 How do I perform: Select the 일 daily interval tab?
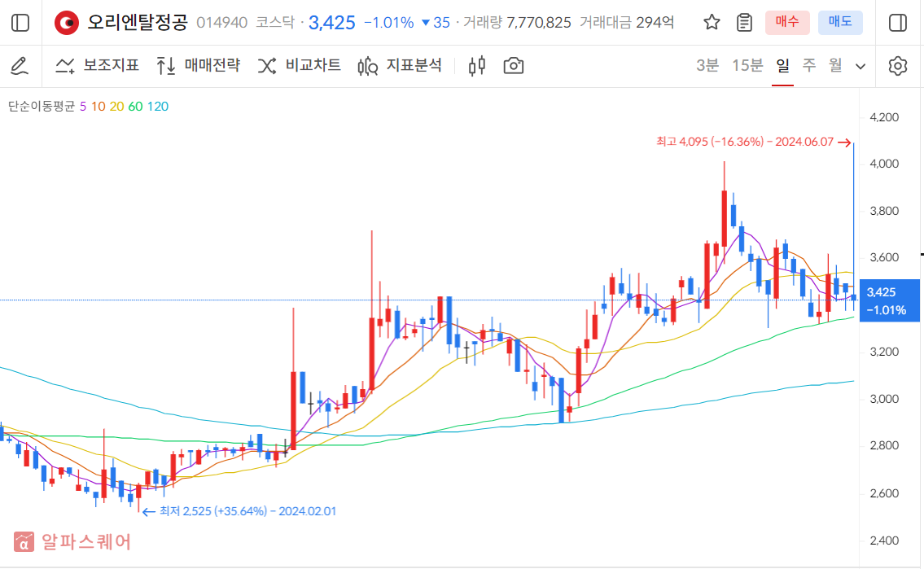[782, 65]
